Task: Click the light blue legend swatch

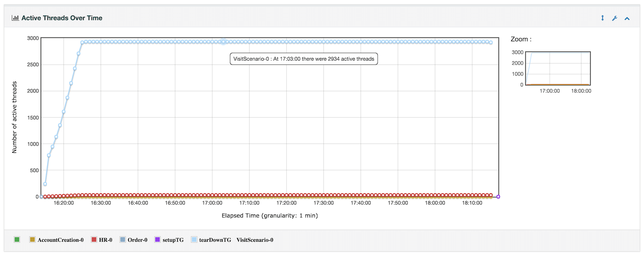Action: [194, 240]
